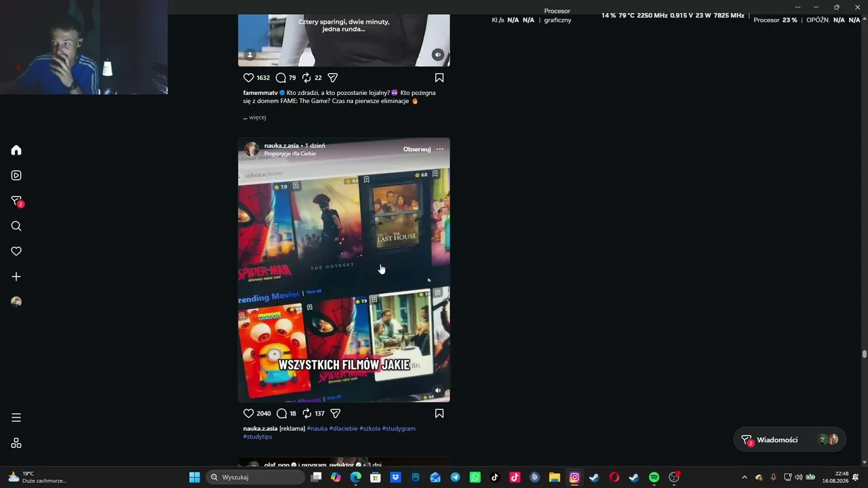
Task: Open Microsoft Store from the taskbar
Action: pyautogui.click(x=376, y=477)
